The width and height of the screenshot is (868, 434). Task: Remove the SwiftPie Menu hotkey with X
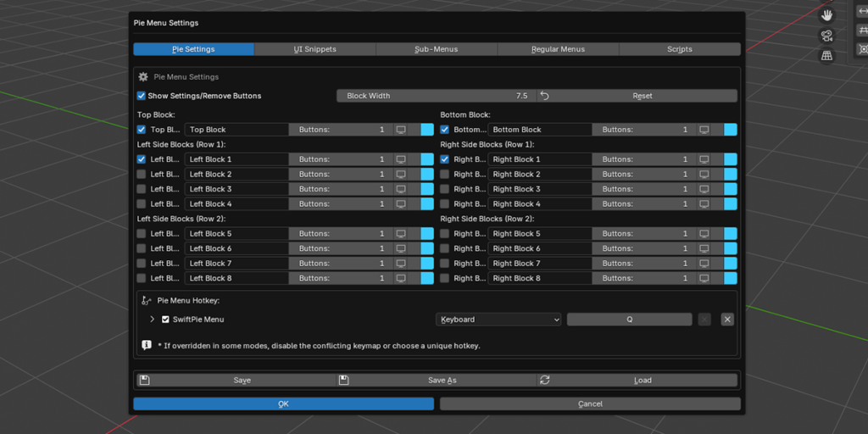pyautogui.click(x=727, y=320)
